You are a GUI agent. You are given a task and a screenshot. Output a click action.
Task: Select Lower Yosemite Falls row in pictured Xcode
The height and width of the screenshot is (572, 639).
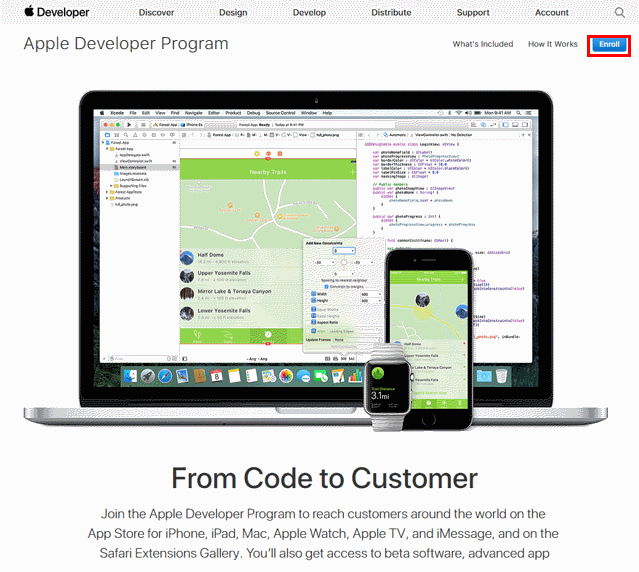pos(240,313)
